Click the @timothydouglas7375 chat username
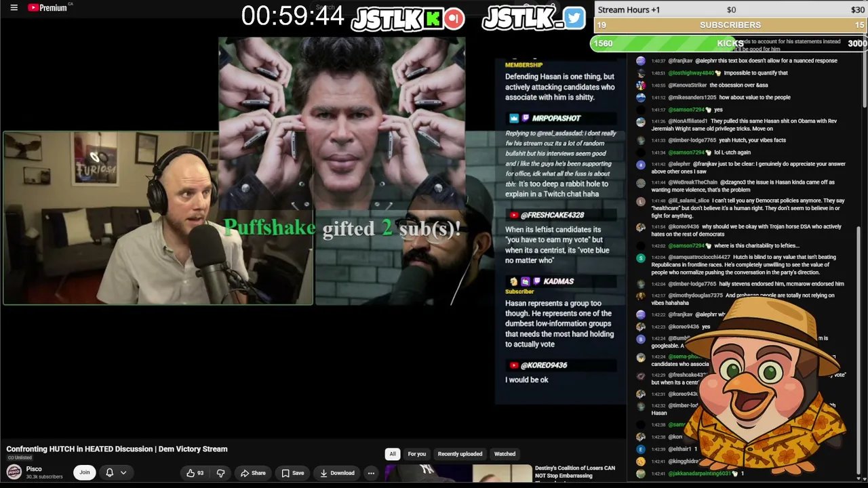Viewport: 868px width, 488px height. pos(695,296)
